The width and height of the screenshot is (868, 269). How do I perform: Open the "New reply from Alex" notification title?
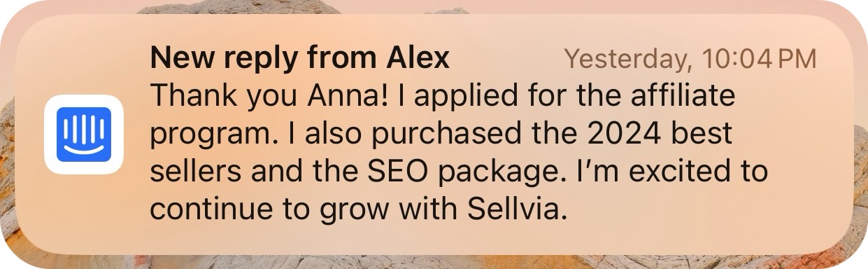300,58
